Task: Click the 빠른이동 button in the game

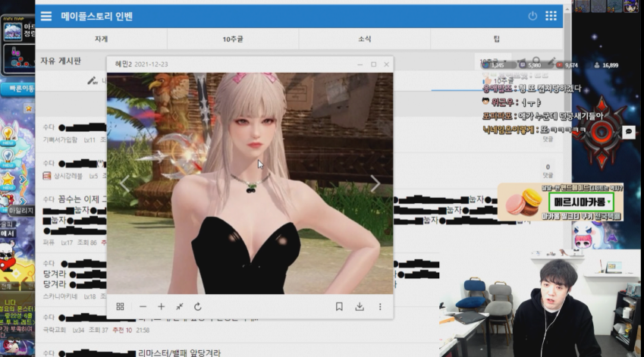Action: 18,89
